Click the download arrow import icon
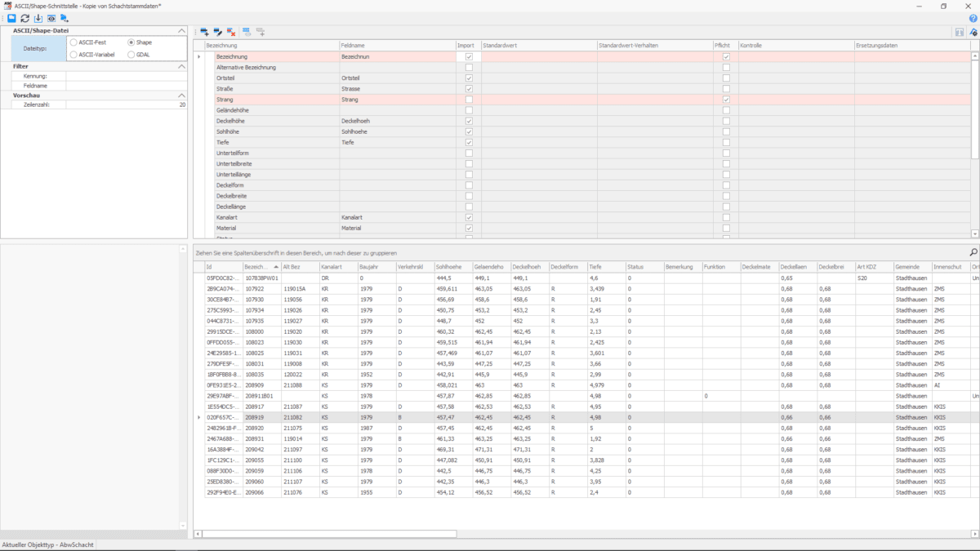This screenshot has width=980, height=551. 38,18
